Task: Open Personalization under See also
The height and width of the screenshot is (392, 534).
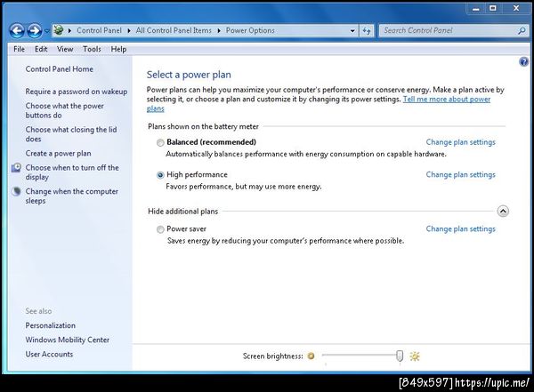Action: tap(51, 325)
